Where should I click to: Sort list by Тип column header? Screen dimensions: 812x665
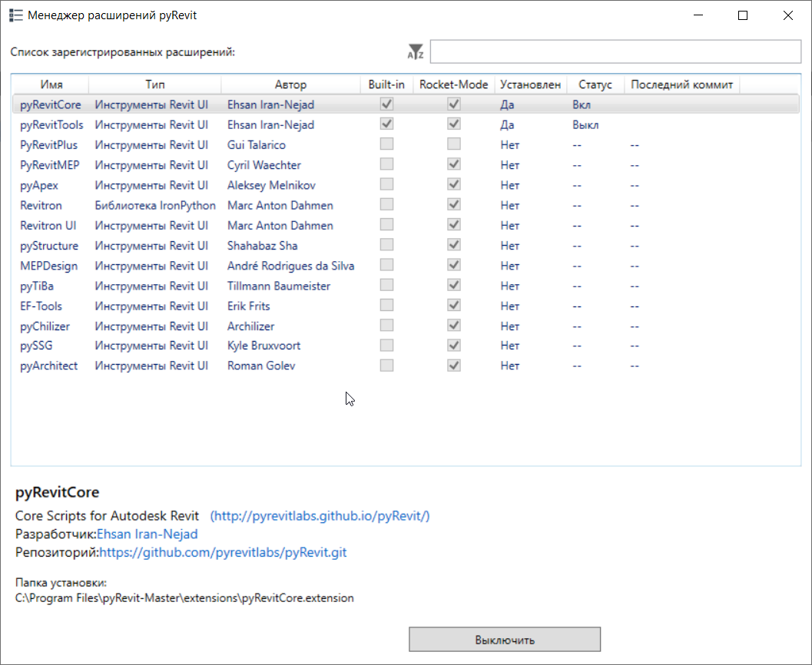[x=155, y=84]
